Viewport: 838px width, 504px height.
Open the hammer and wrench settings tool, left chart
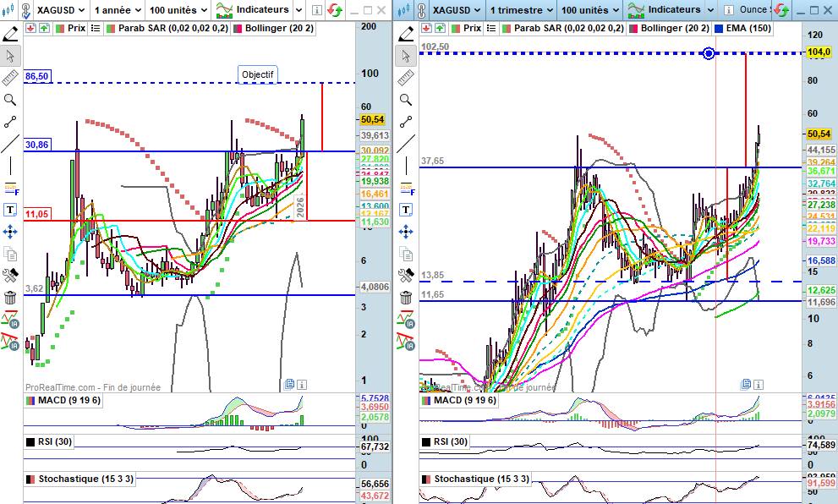[x=10, y=276]
